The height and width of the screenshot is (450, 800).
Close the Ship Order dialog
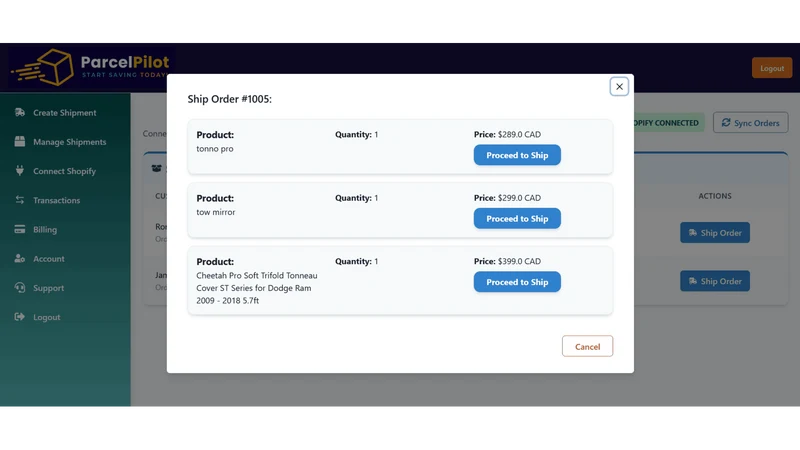pos(619,87)
